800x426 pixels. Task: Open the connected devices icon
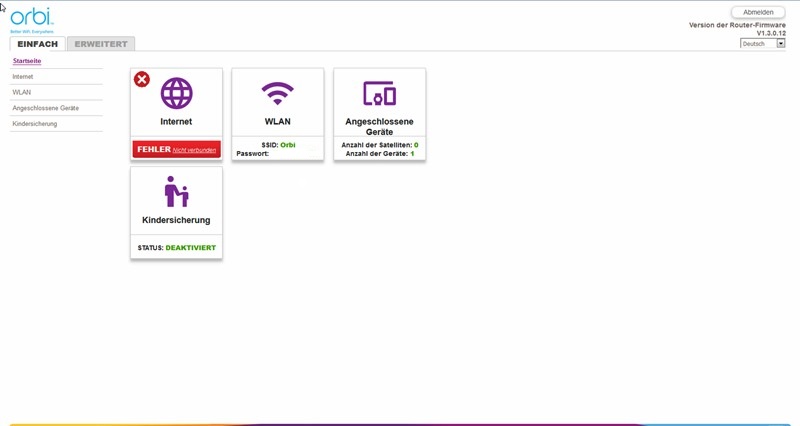pos(380,93)
